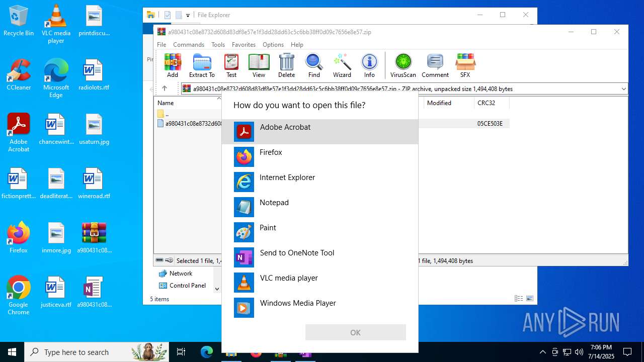This screenshot has height=362, width=644.
Task: Open the Recycle Bin desktop icon
Action: (x=19, y=21)
